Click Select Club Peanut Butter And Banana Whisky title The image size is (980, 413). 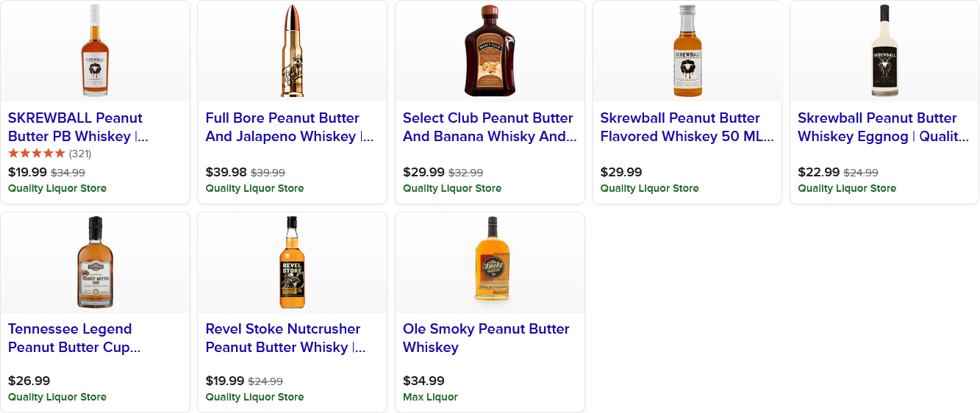pos(489,127)
